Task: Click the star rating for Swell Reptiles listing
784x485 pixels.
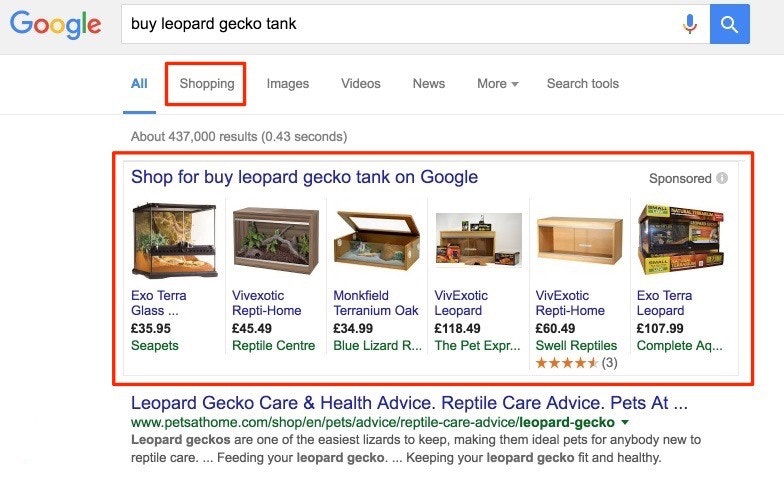Action: (x=567, y=363)
